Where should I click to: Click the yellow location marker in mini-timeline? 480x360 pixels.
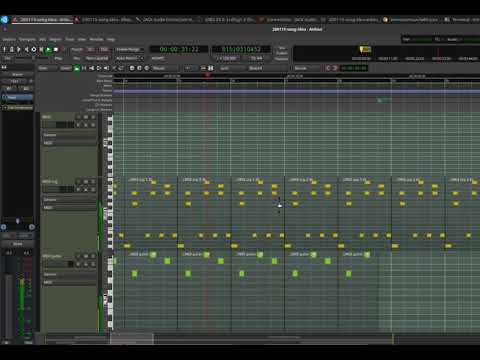point(365,50)
